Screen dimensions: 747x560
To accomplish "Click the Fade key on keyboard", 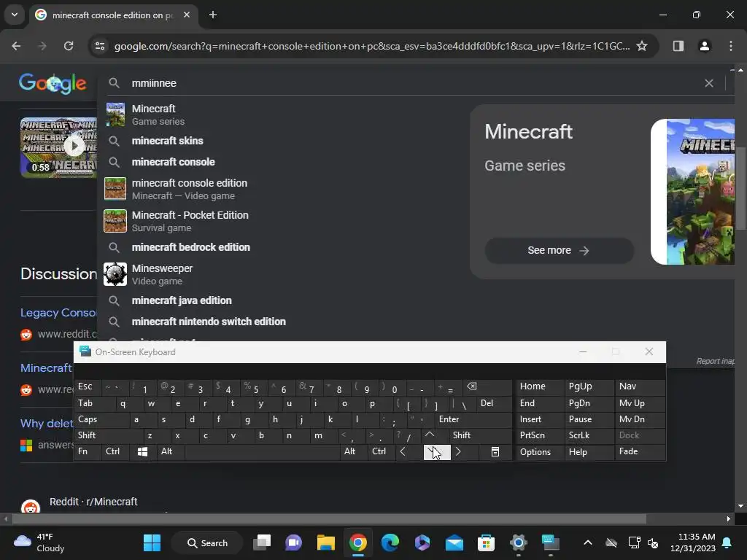I will tap(640, 452).
